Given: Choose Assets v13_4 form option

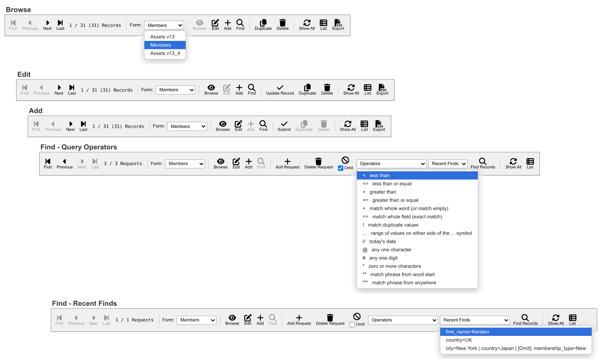Looking at the screenshot, I should (x=165, y=53).
